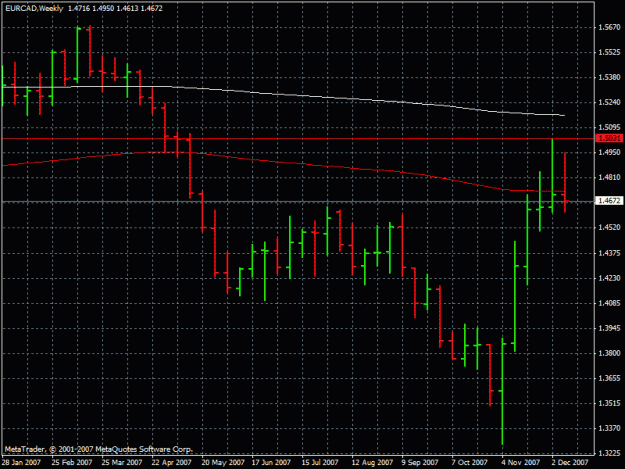This screenshot has width=625, height=469.
Task: Click the last red bar after 2 Dec 2007
Action: point(565,182)
